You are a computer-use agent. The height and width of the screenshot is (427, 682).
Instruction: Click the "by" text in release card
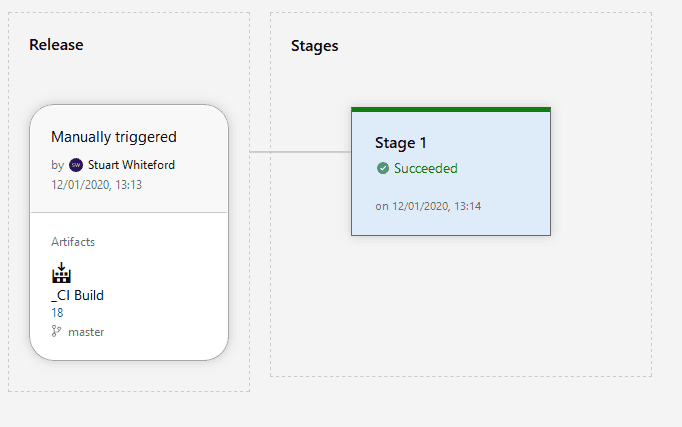[57, 165]
